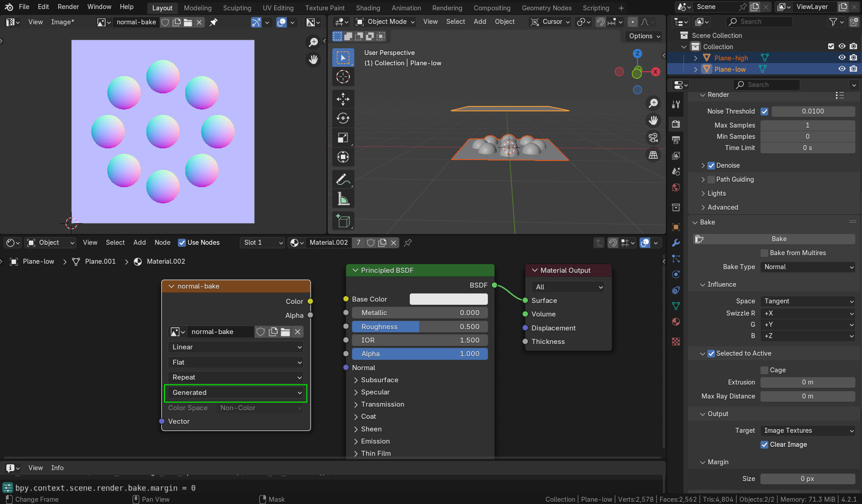Image resolution: width=862 pixels, height=504 pixels.
Task: Click the Base Color swatch
Action: (x=449, y=299)
